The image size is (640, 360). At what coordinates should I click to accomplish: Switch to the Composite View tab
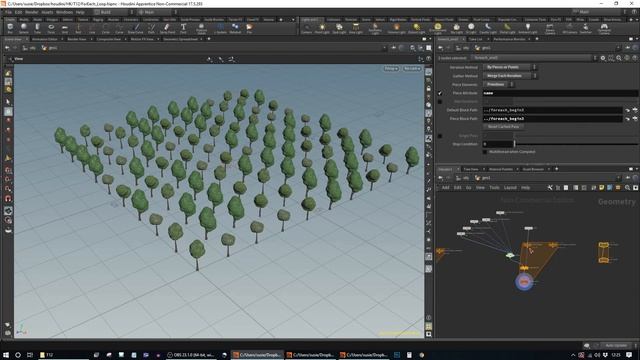click(109, 39)
